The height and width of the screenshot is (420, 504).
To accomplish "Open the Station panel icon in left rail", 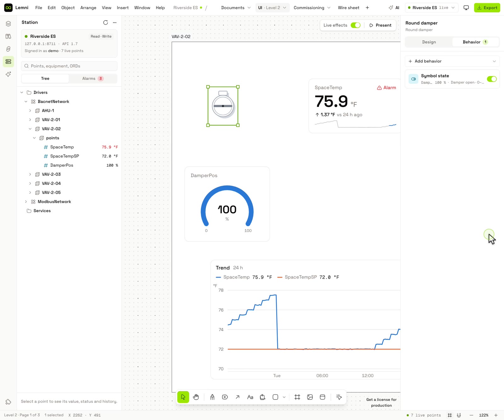I will [8, 61].
